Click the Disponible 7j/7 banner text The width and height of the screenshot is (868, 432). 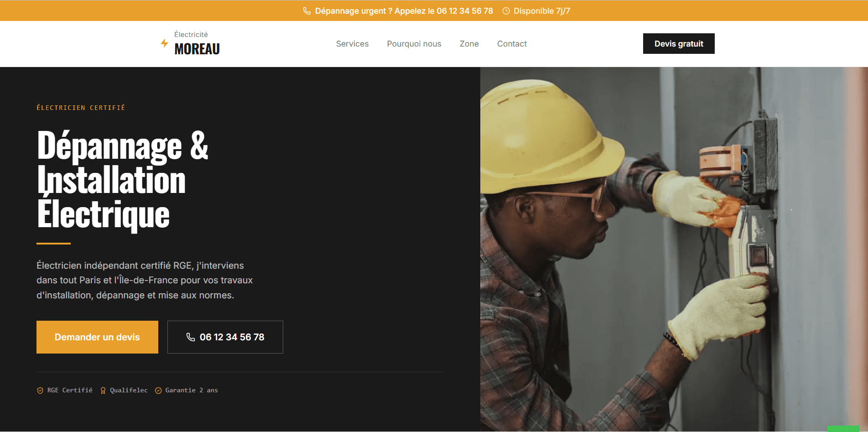(x=541, y=11)
